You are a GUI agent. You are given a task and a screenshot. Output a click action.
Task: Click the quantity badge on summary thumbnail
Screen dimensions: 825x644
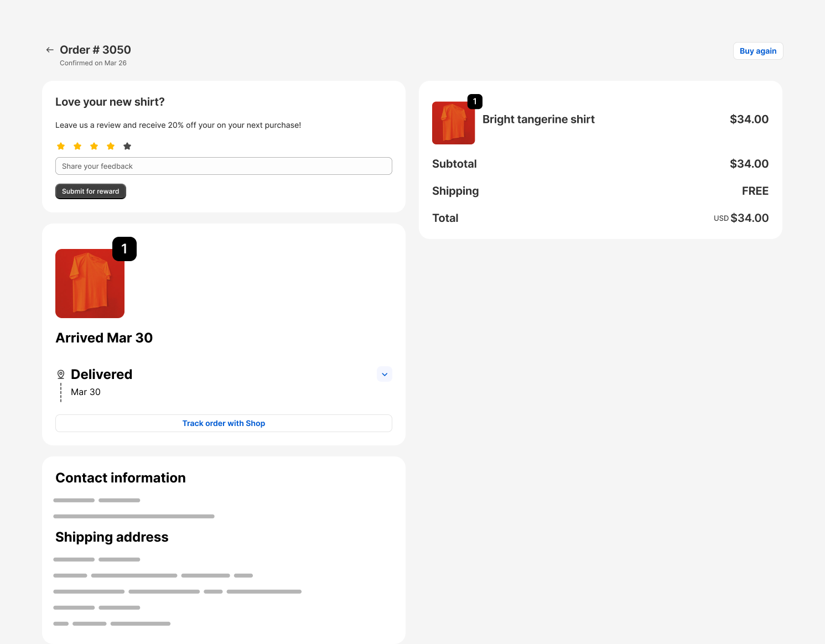click(475, 101)
